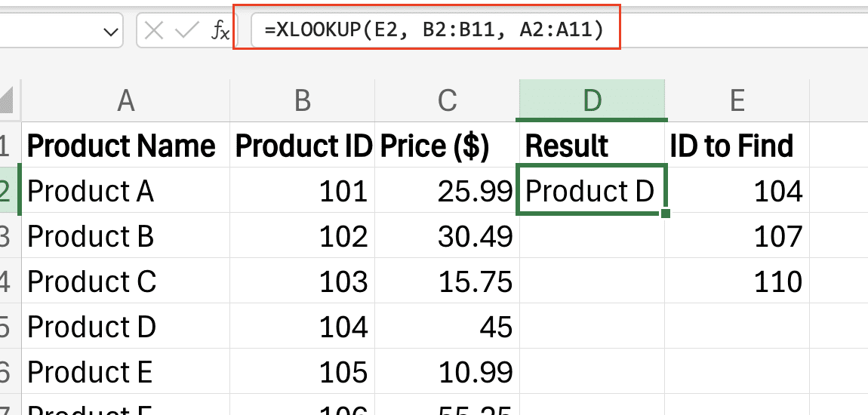
Task: Open the fx Insert Function icon
Action: (x=220, y=32)
